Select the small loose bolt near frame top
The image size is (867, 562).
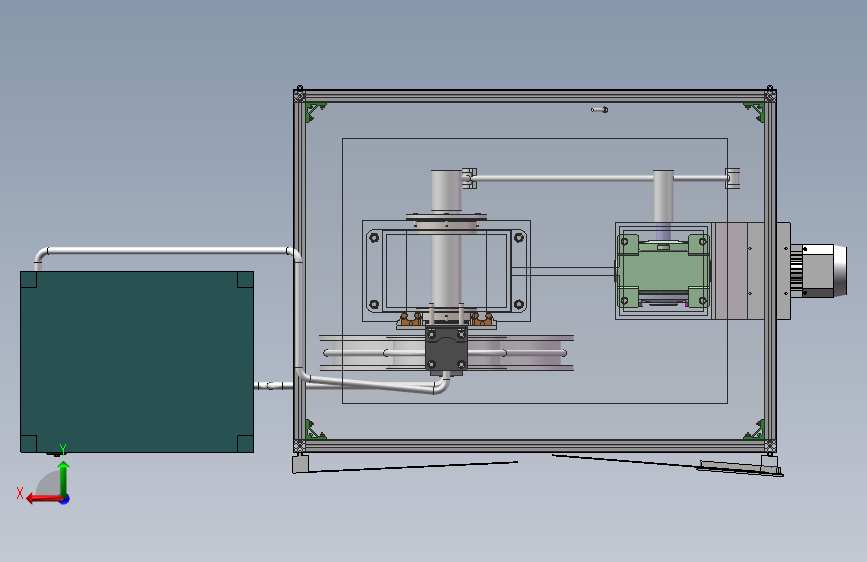coord(599,110)
